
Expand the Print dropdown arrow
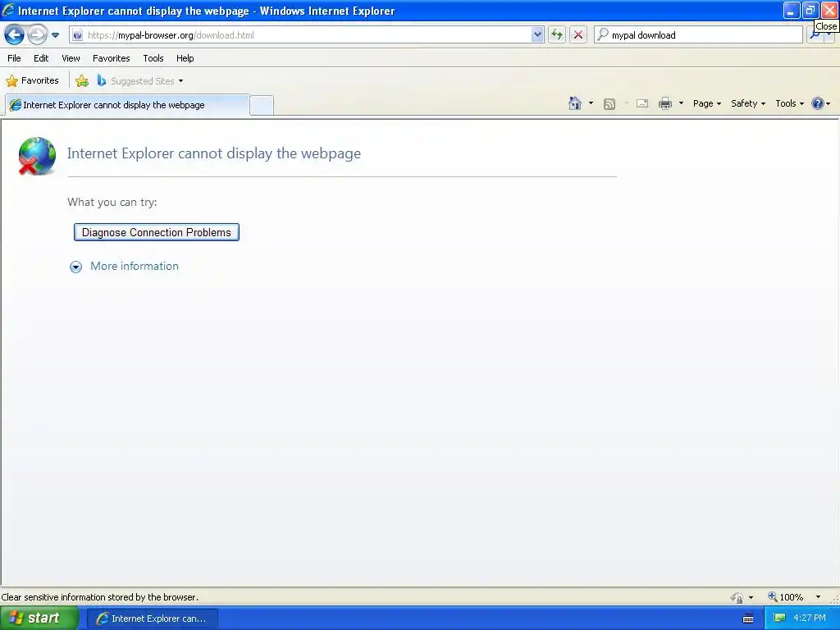[681, 103]
